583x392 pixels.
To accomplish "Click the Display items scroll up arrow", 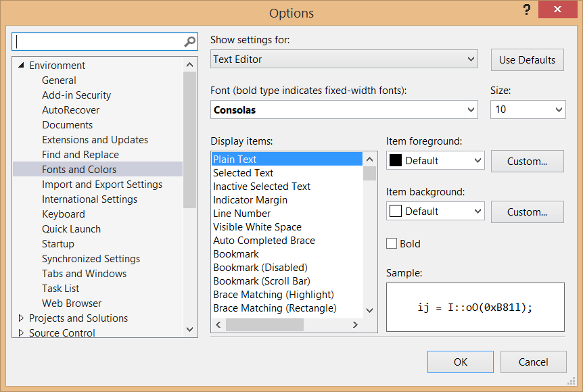I will 369,160.
